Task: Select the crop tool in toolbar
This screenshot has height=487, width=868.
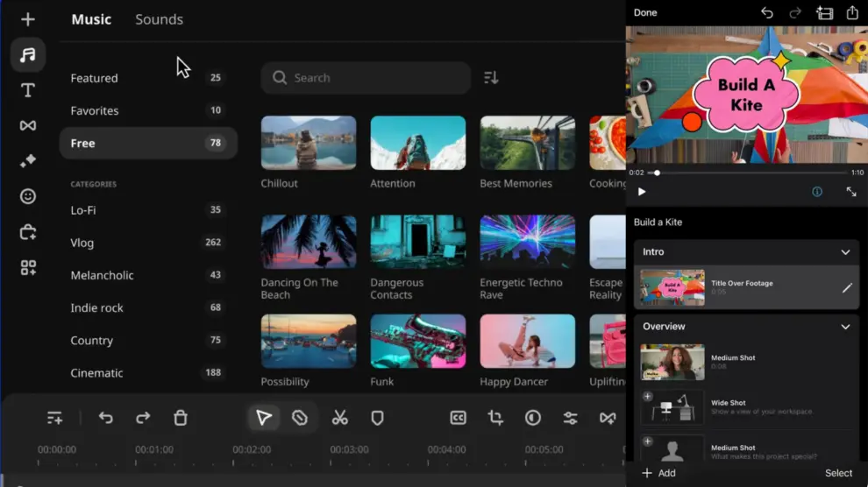Action: coord(495,418)
